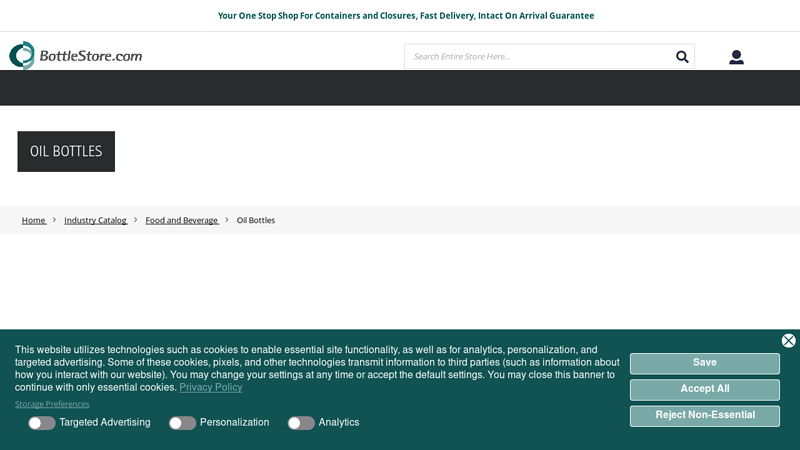Screen dimensions: 800x450
Task: Click the Save preferences button
Action: click(704, 363)
